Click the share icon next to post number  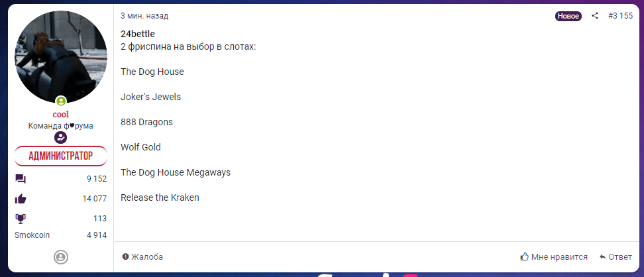595,16
